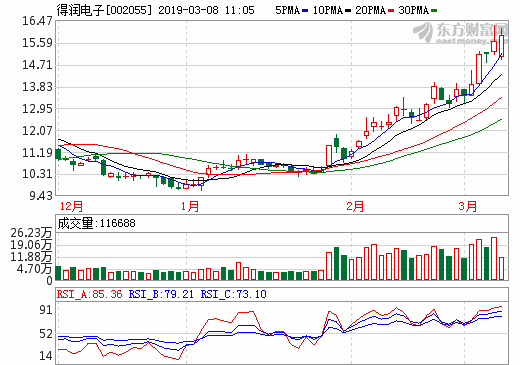
Task: Click the 52 RSI axis label
Action: [46, 334]
